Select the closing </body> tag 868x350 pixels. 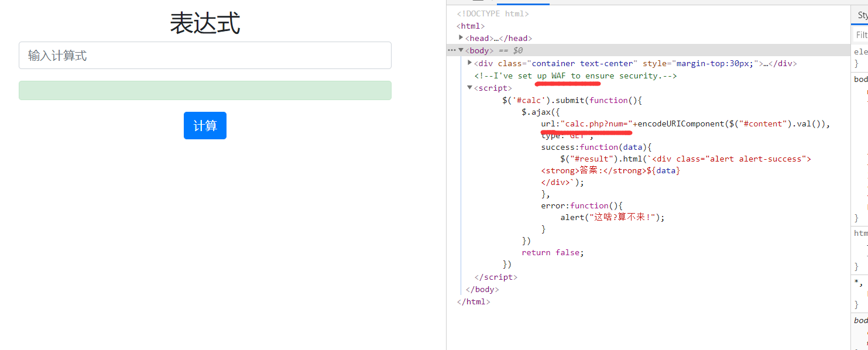(x=482, y=289)
